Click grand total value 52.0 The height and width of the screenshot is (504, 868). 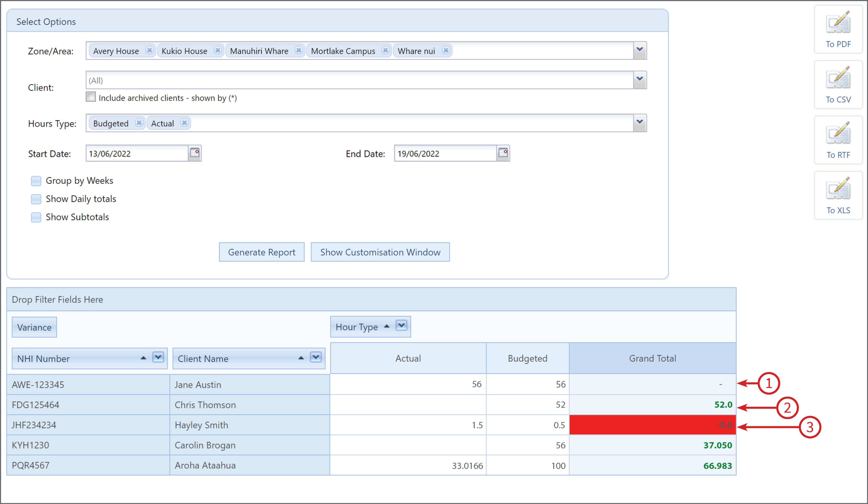coord(723,404)
